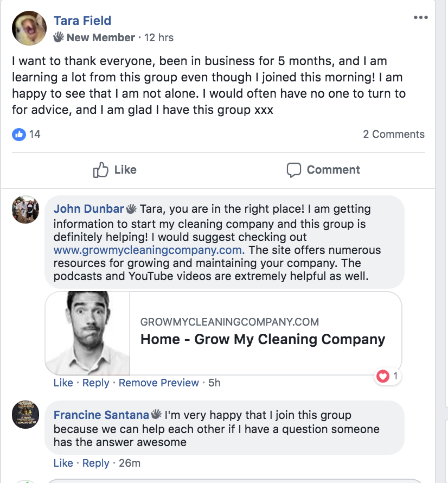View the 14 reactions count
Viewport: 448px width, 483px height.
click(x=35, y=134)
